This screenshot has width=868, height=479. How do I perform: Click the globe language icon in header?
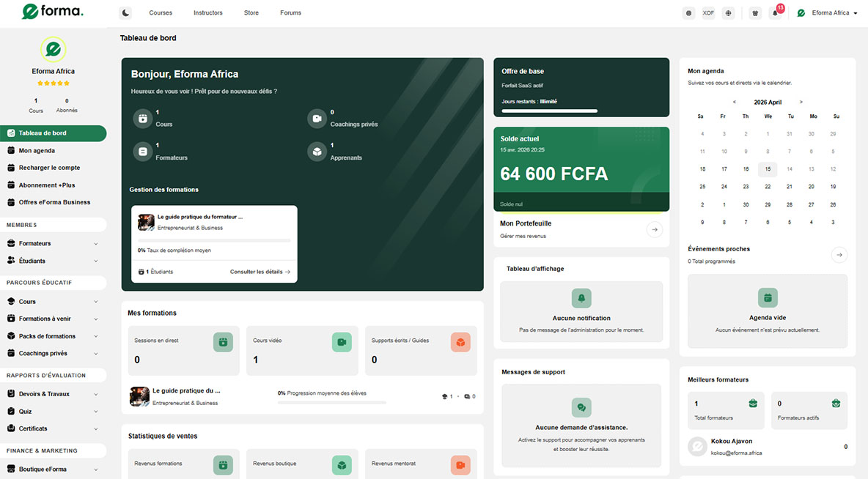tap(728, 13)
